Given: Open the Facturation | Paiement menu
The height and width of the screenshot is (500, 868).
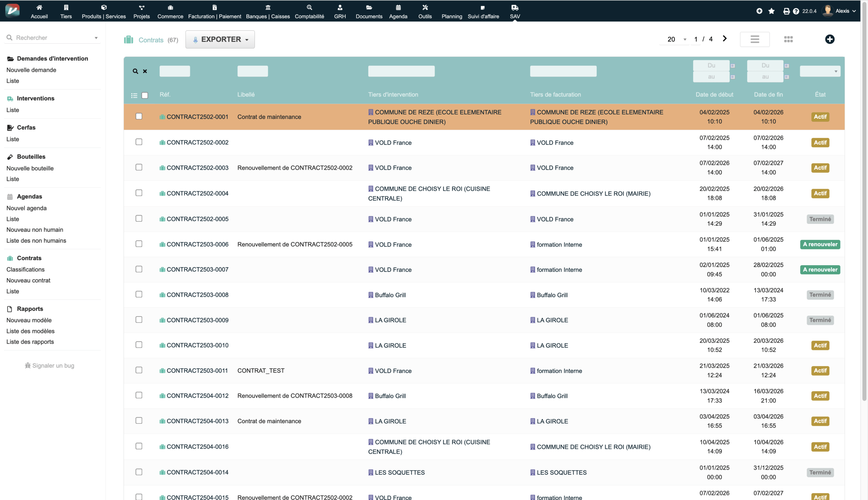Looking at the screenshot, I should 214,11.
